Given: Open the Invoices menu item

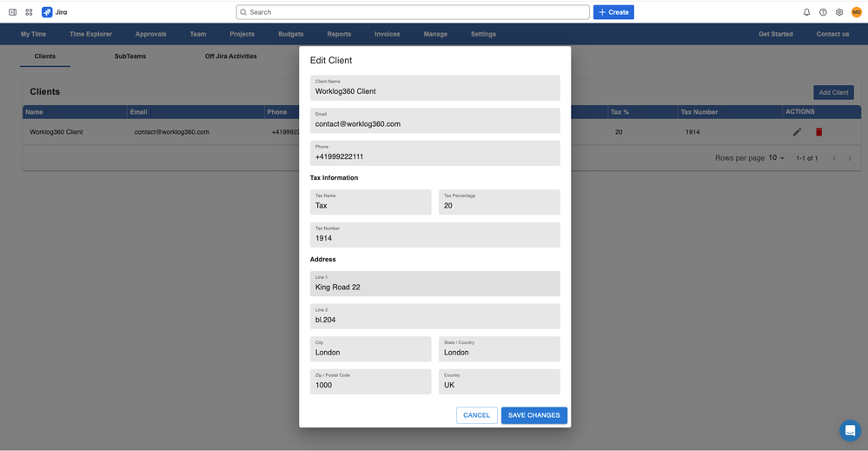Looking at the screenshot, I should pos(387,34).
